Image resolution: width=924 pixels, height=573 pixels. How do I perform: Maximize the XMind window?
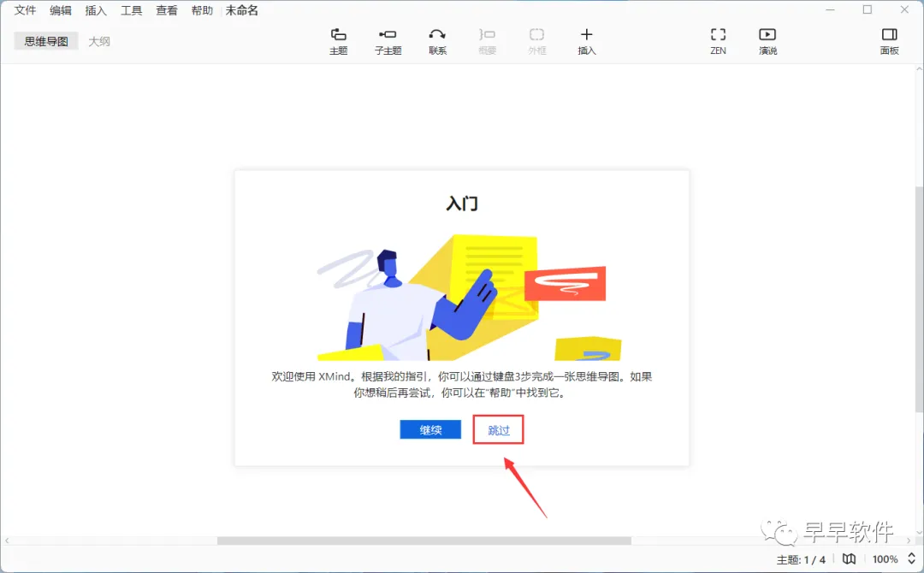pyautogui.click(x=868, y=9)
